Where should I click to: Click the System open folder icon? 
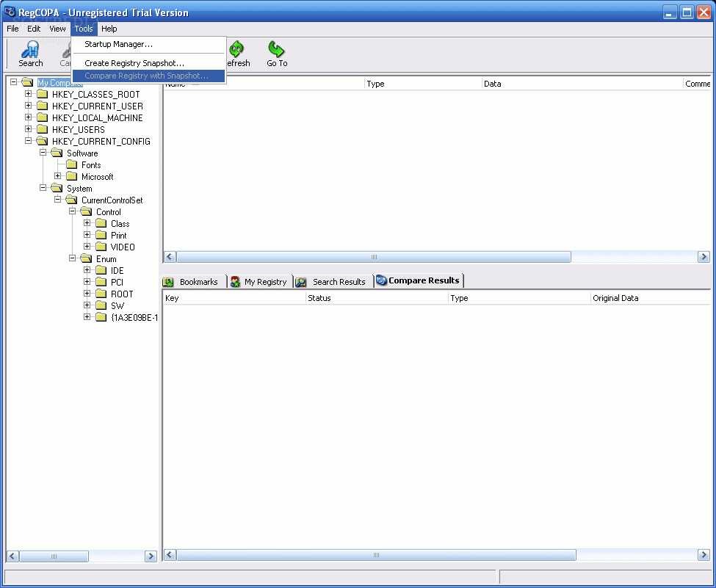[57, 189]
